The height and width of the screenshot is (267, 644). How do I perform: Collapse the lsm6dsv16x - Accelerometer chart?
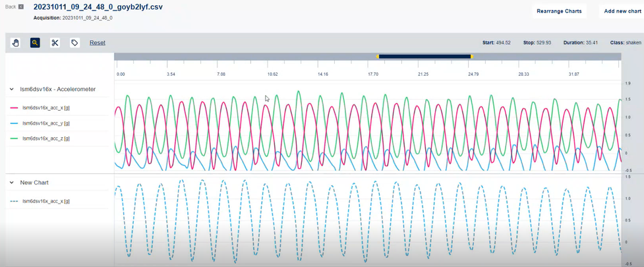pos(11,89)
